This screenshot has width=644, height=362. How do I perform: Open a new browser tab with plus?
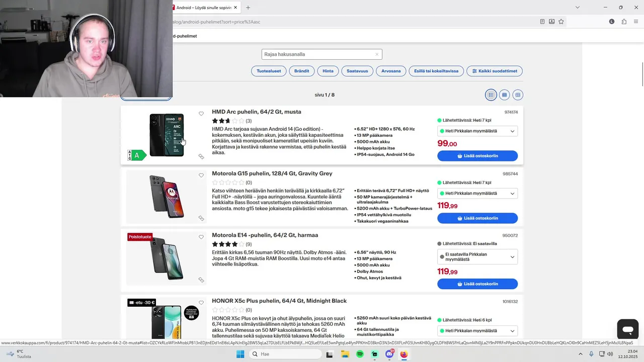click(248, 8)
